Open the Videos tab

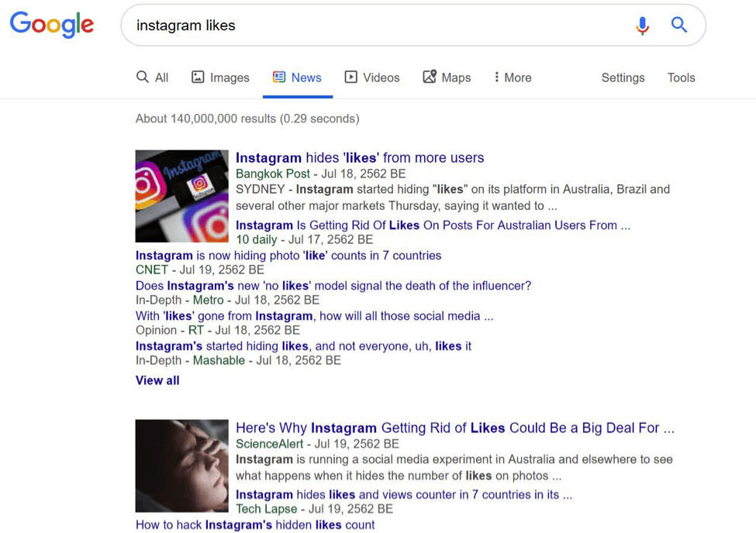[x=371, y=77]
